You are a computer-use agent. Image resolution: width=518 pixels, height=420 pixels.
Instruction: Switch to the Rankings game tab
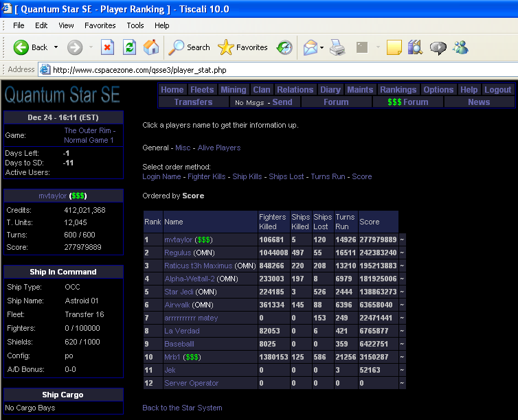pyautogui.click(x=398, y=89)
